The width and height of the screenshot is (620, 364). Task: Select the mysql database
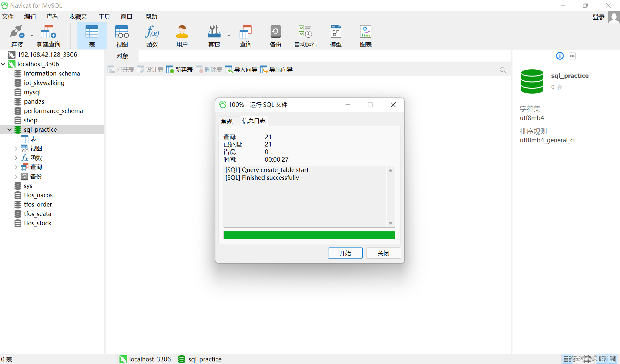(32, 92)
